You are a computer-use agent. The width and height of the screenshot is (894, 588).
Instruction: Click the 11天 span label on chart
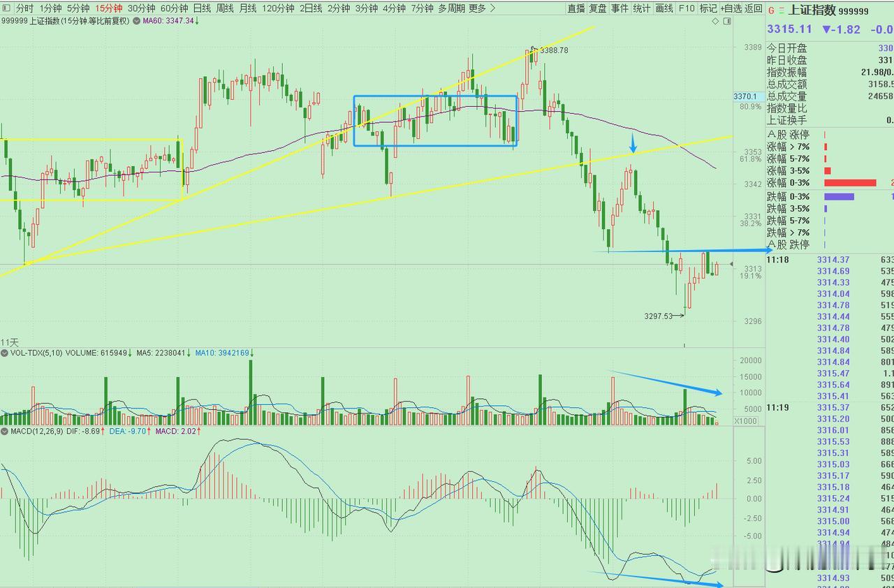[9, 342]
